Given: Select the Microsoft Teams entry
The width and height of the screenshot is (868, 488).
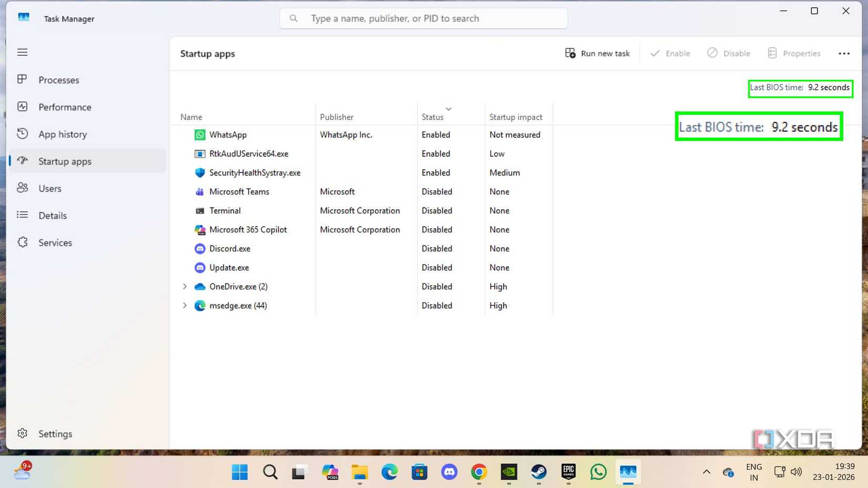Looking at the screenshot, I should tap(239, 192).
